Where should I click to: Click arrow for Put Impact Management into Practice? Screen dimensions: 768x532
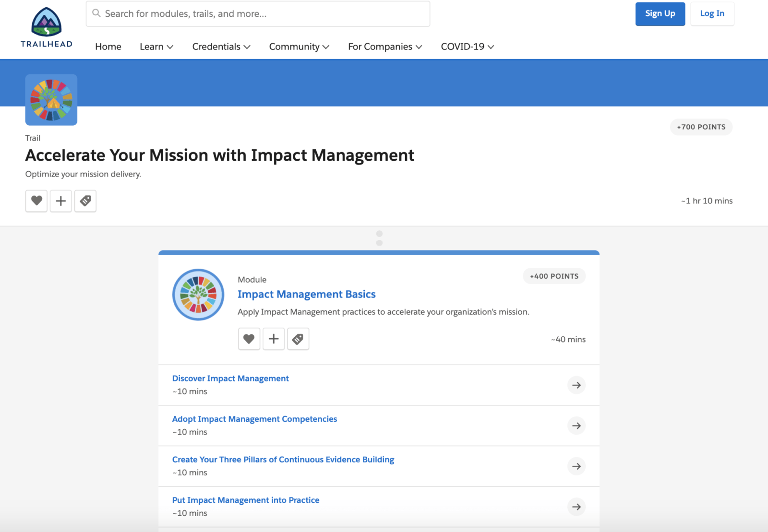coord(576,507)
